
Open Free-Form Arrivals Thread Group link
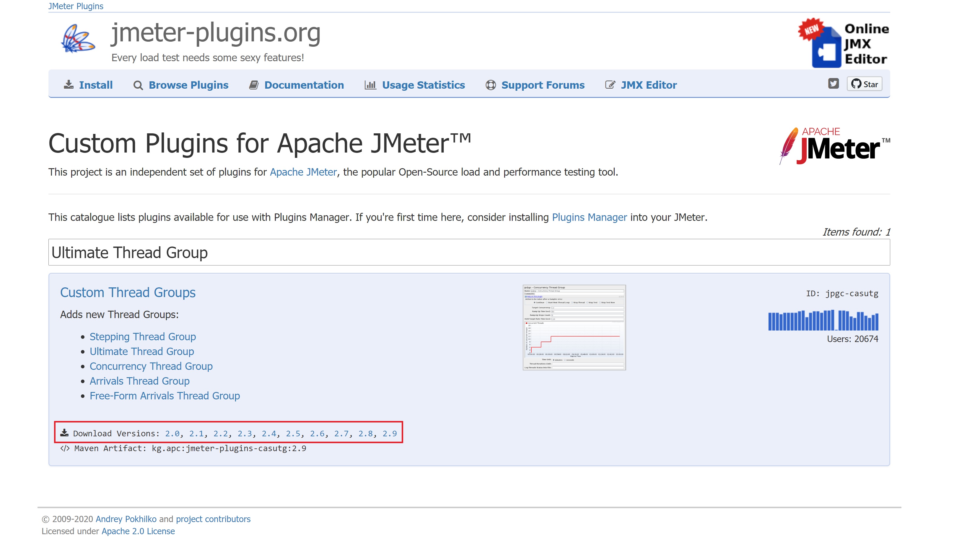(x=165, y=396)
